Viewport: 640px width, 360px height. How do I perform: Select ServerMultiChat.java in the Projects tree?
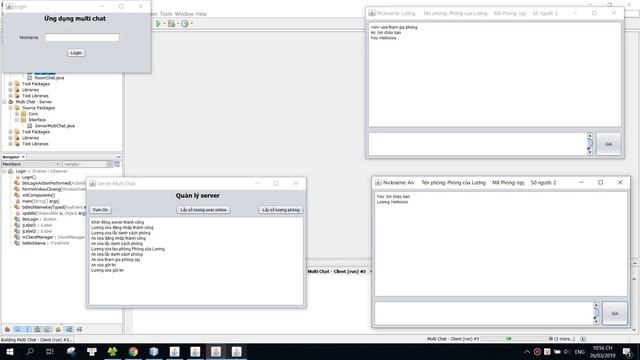click(55, 126)
